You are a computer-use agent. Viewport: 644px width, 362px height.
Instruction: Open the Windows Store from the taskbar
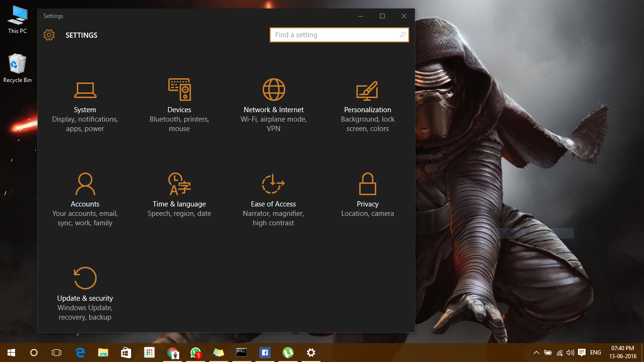tap(126, 353)
